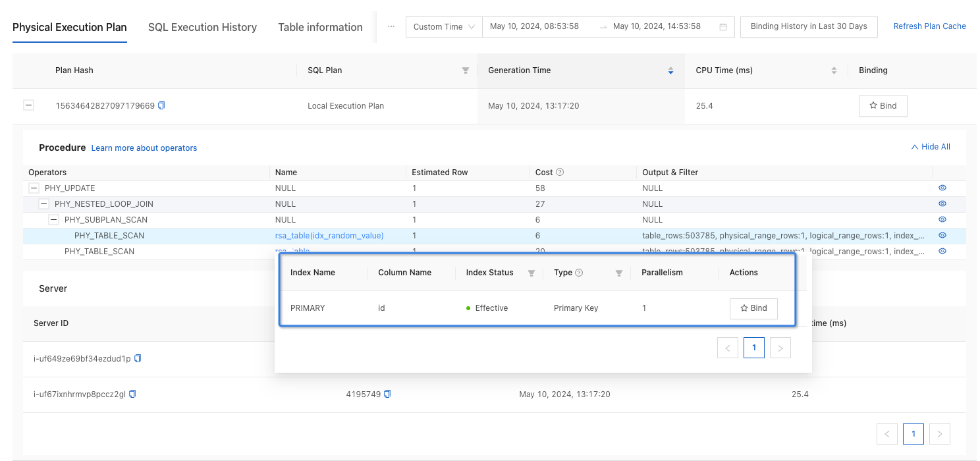Viewport: 980px width, 461px height.
Task: Open the Type column filter icon
Action: tap(619, 273)
